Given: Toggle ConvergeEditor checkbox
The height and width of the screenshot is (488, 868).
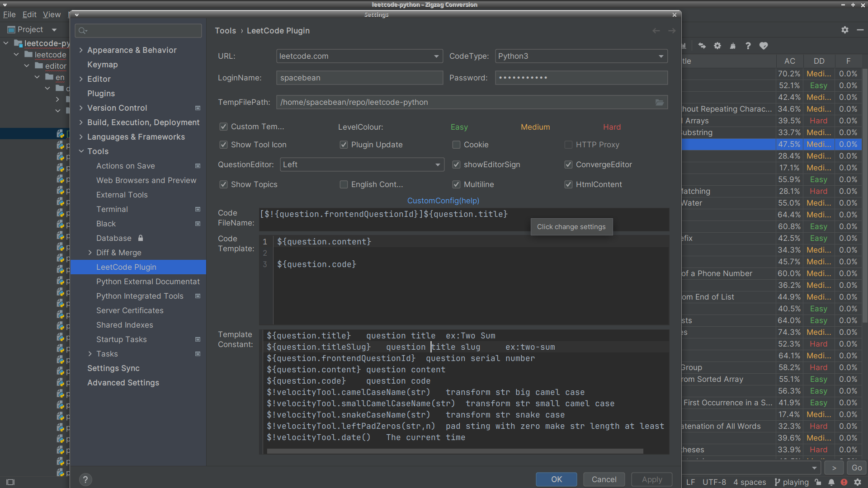Looking at the screenshot, I should (x=568, y=165).
